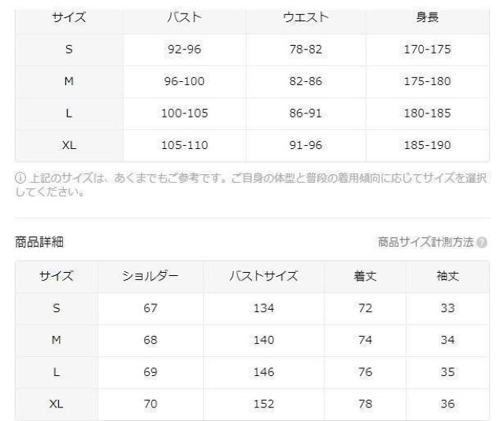504x421 pixels.
Task: Select the 82-86 waist cell
Action: click(x=306, y=81)
